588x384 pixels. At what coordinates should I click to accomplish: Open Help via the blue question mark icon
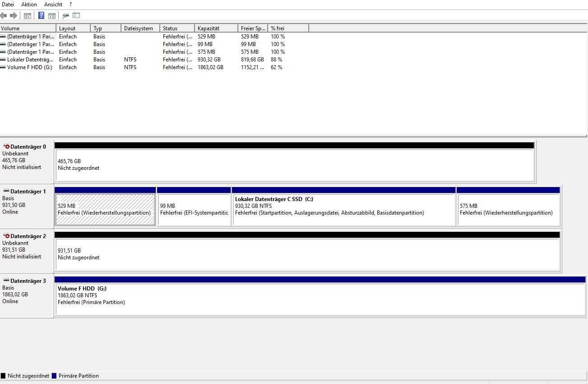click(41, 15)
